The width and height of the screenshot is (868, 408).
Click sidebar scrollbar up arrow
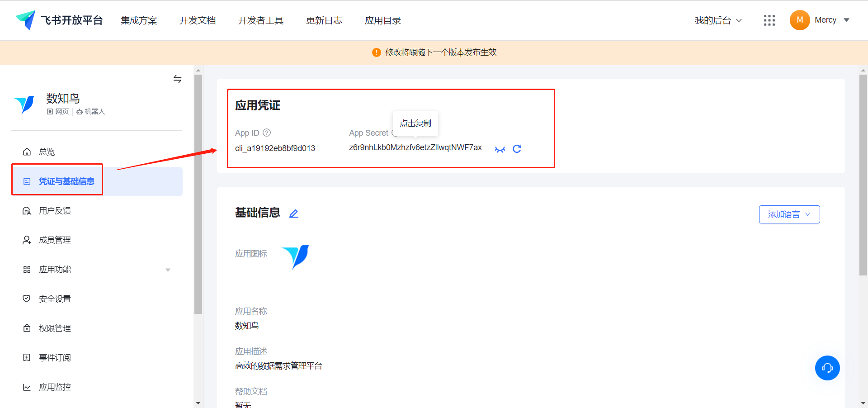tap(198, 71)
